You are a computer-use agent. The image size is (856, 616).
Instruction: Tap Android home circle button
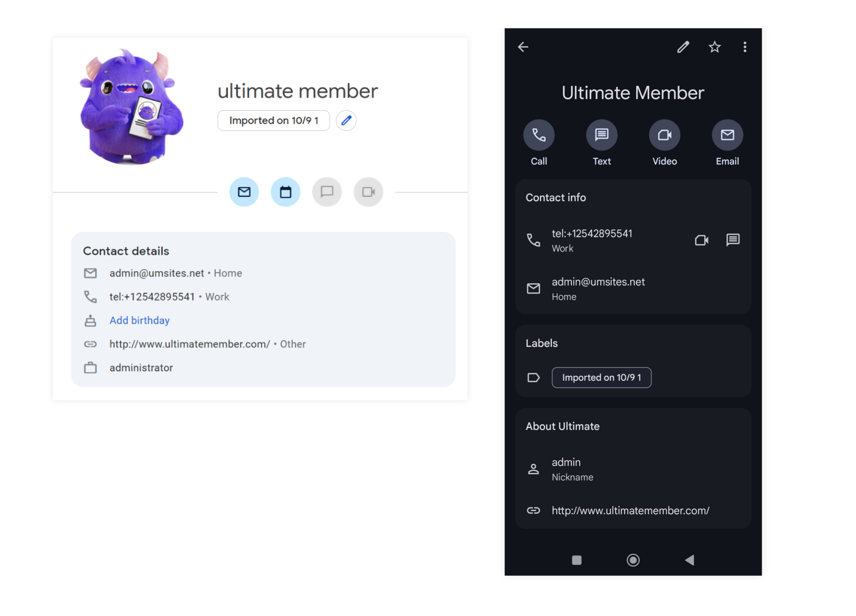click(633, 560)
